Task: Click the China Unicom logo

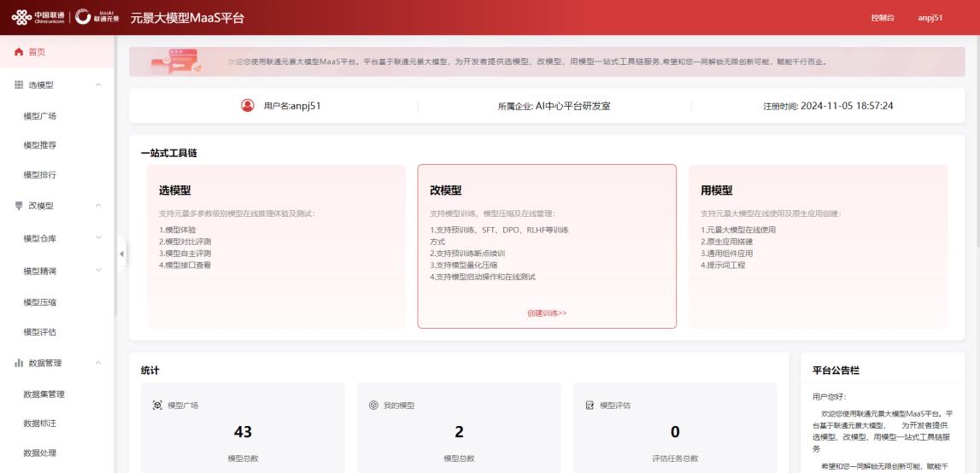Action: click(x=38, y=17)
